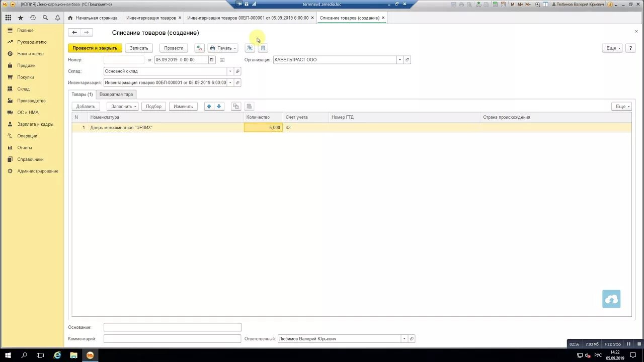This screenshot has height=362, width=644.
Task: Open the Инвентаризация товаров 00БП-000001 tab
Action: pos(248,18)
